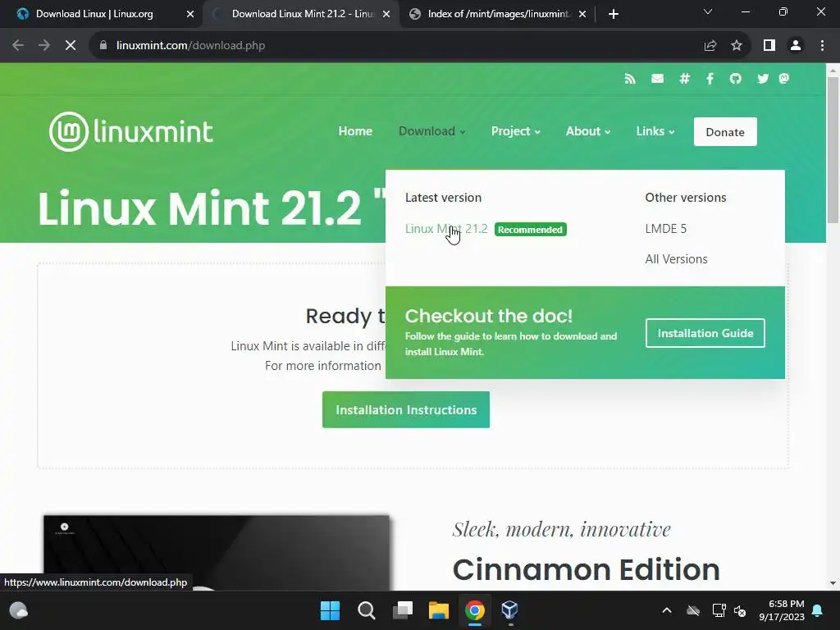Click the Chrome taskbar icon
Screen dimensions: 840x630
(475, 610)
